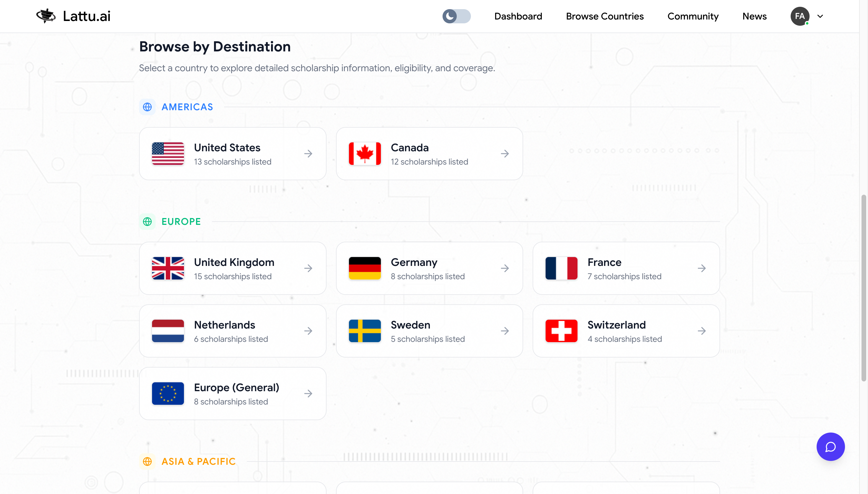Click the Netherlands flag

168,331
